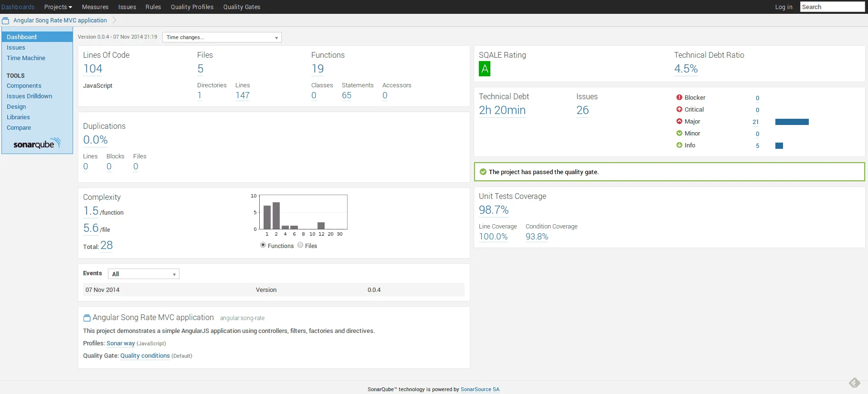This screenshot has width=868, height=394.
Task: Select the Files complexity radio button
Action: pos(300,245)
